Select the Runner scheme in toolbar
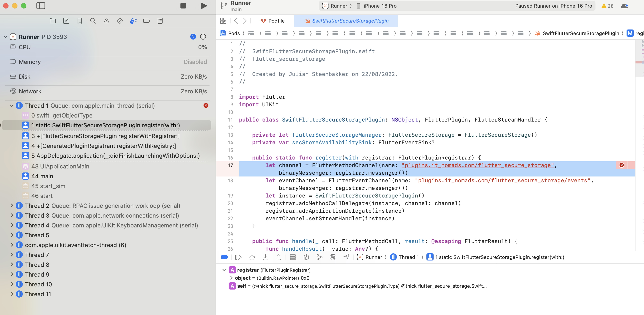 coord(335,6)
